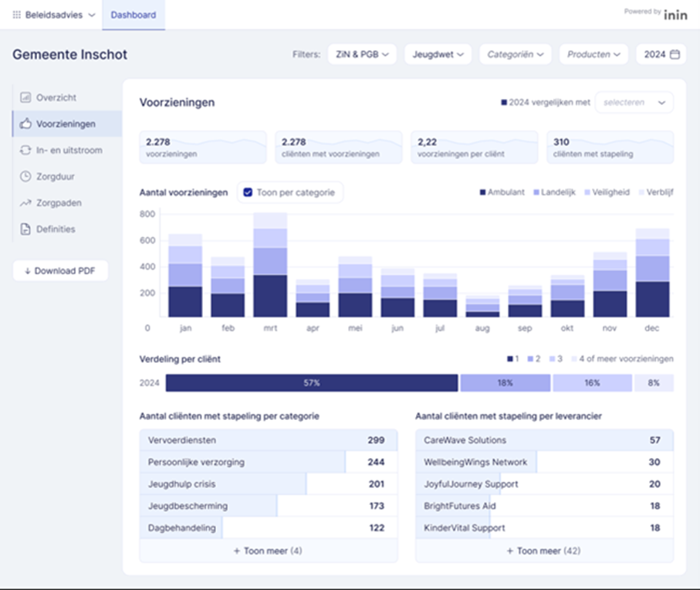Screen dimensions: 700x590
Task: Click the grid icon beside Beleidsadvies
Action: [x=17, y=15]
